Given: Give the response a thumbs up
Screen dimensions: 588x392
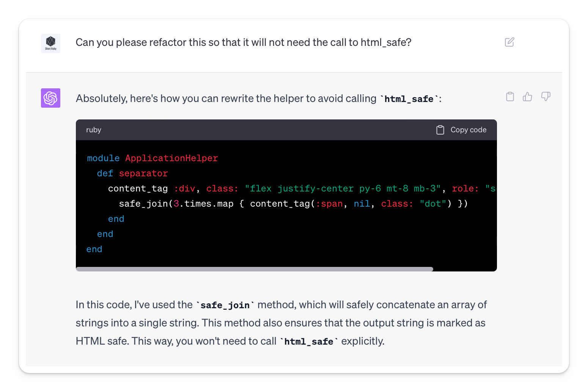Looking at the screenshot, I should [527, 97].
